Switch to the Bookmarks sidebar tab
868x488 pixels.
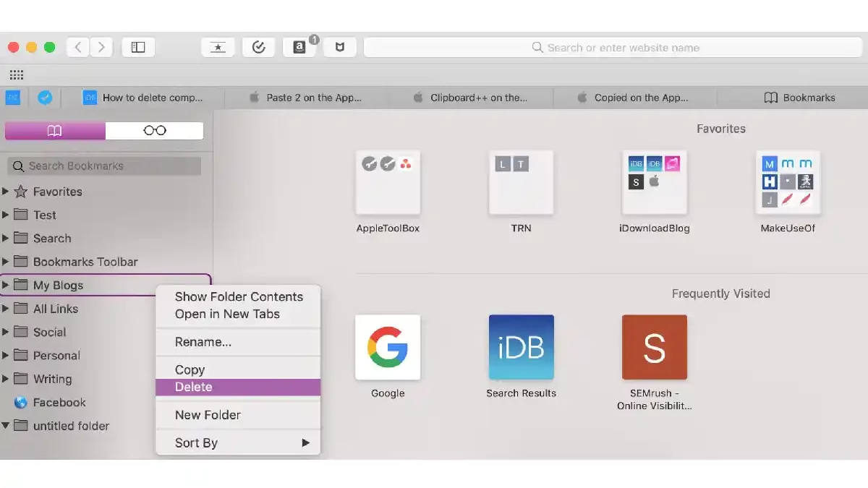click(55, 131)
